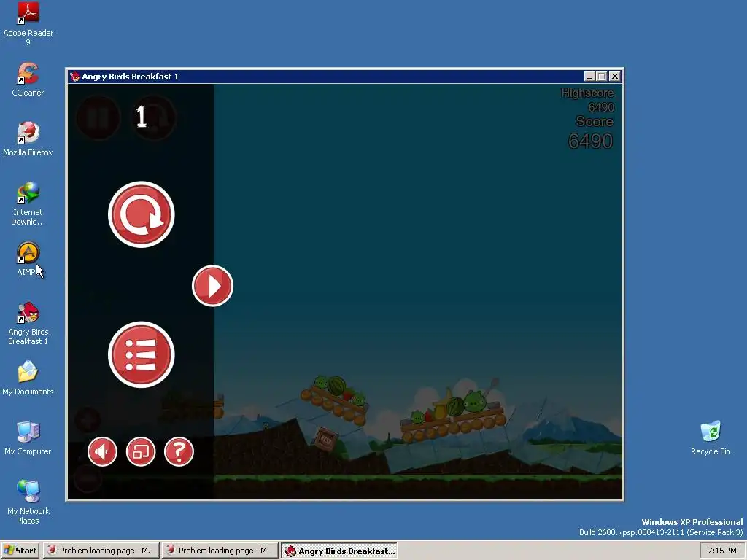
Task: Click the Score value 6490
Action: point(590,141)
